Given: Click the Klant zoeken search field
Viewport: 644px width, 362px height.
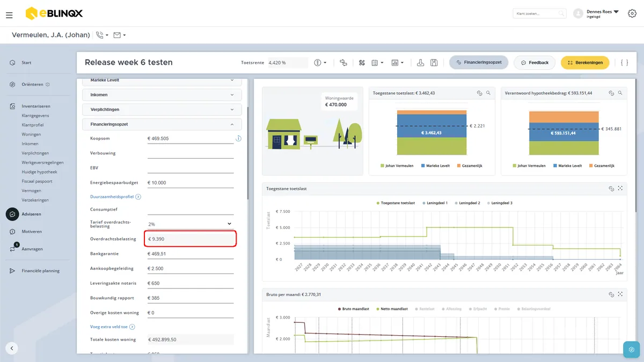Looking at the screenshot, I should pyautogui.click(x=539, y=13).
